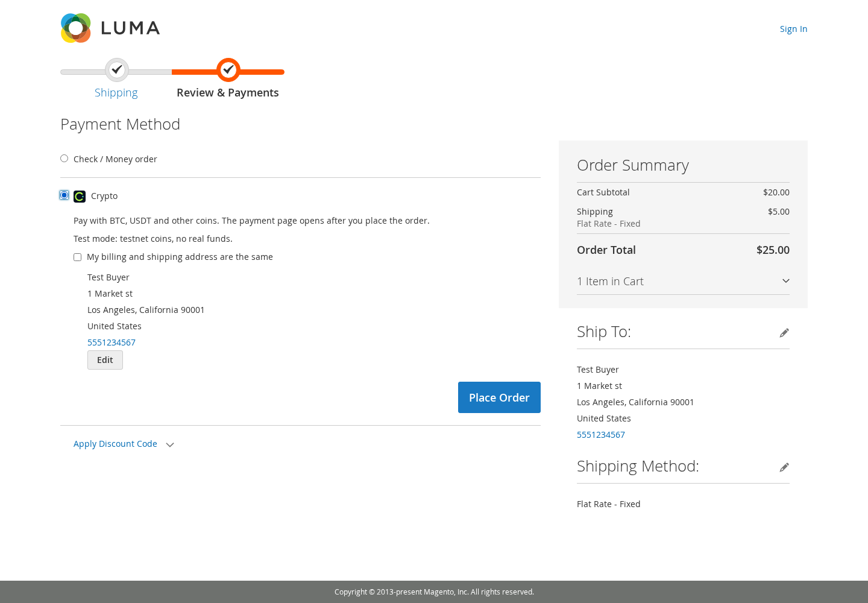This screenshot has width=868, height=603.
Task: Click billing phone number 5551234567
Action: pos(112,343)
